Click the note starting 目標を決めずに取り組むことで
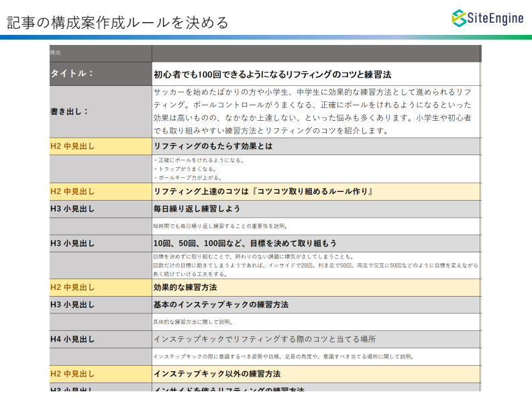 click(x=315, y=265)
